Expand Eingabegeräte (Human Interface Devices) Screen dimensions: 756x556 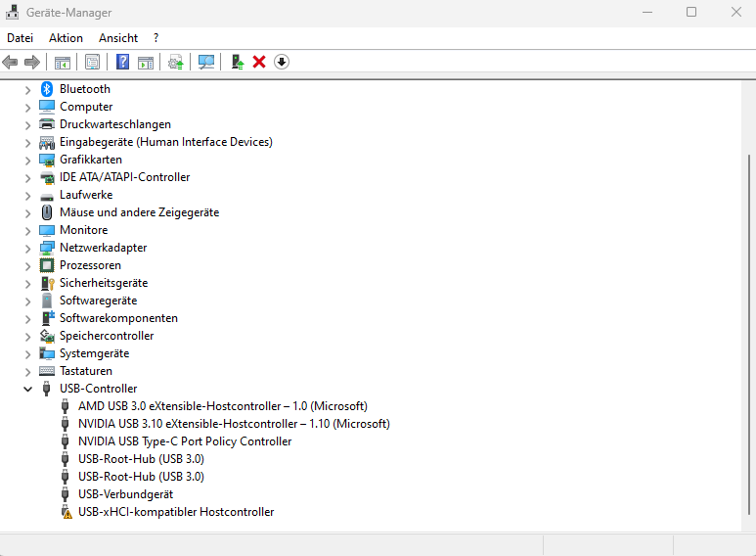27,142
